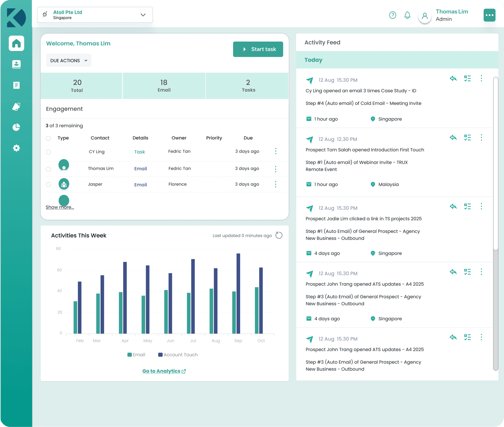Refresh the Activities This Week chart
This screenshot has height=427, width=504.
tap(279, 235)
